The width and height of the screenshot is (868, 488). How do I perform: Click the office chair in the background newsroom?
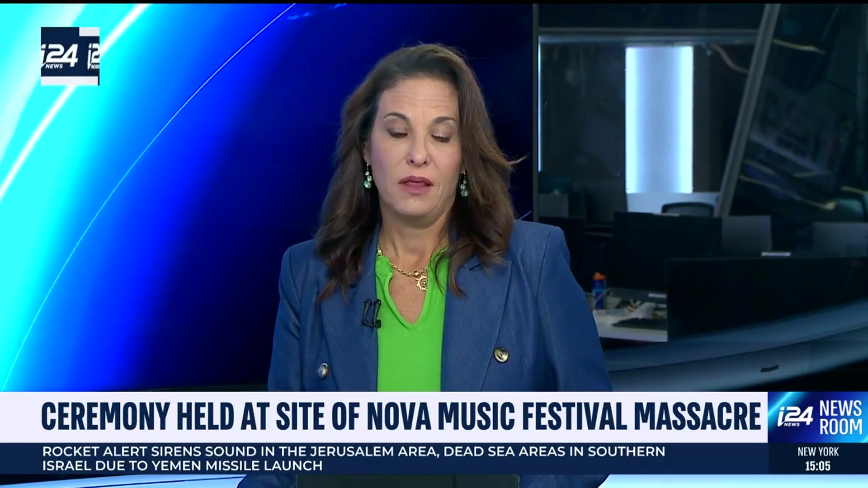point(687,210)
